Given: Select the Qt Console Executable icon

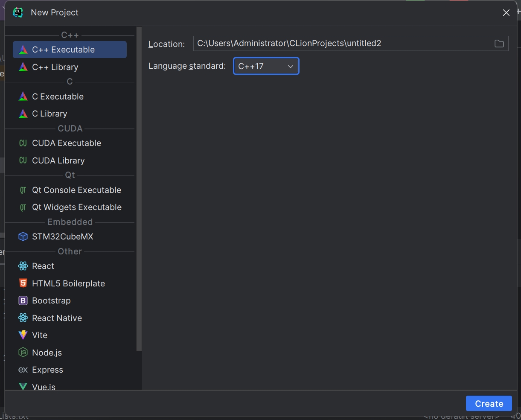Looking at the screenshot, I should click(23, 190).
